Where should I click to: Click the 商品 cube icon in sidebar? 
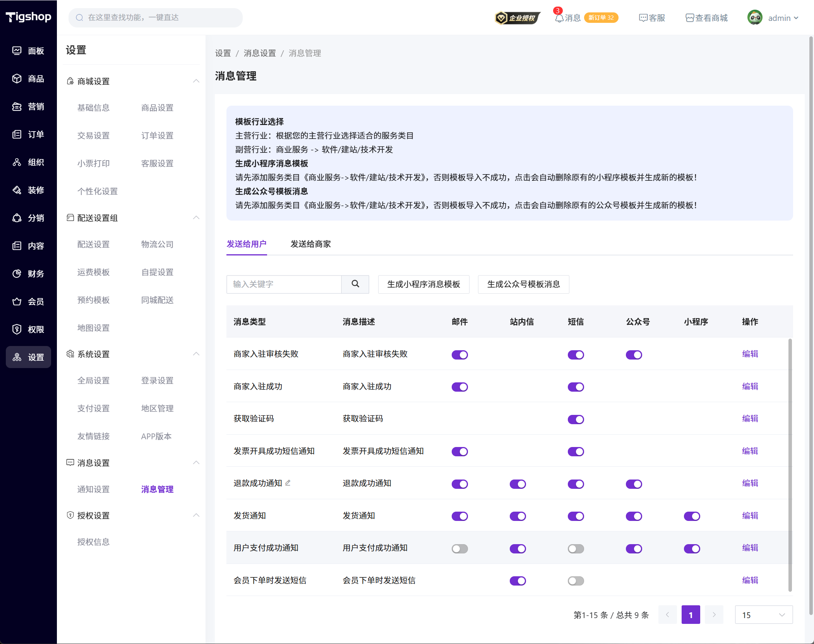[17, 79]
